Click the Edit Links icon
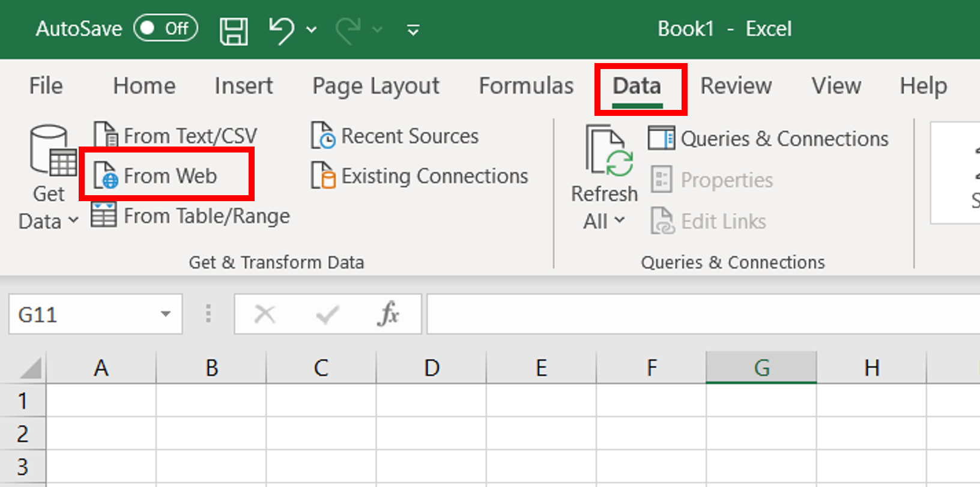The image size is (980, 487). coord(663,220)
